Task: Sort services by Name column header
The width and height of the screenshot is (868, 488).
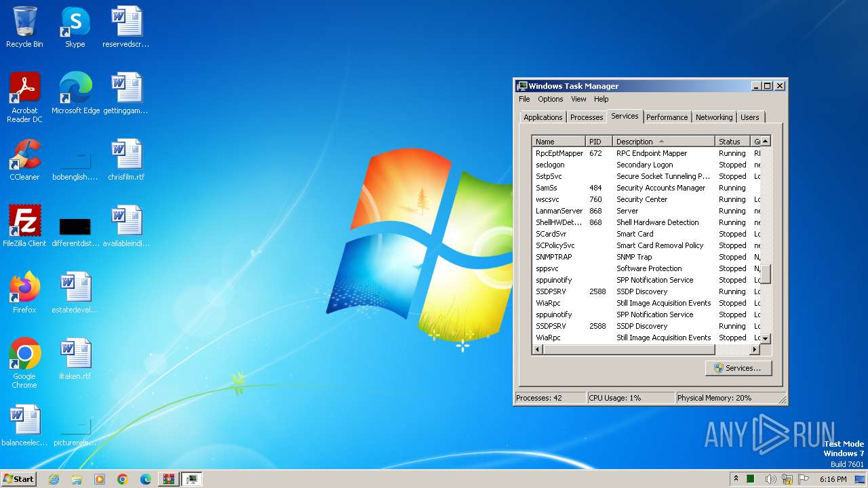Action: tap(559, 142)
